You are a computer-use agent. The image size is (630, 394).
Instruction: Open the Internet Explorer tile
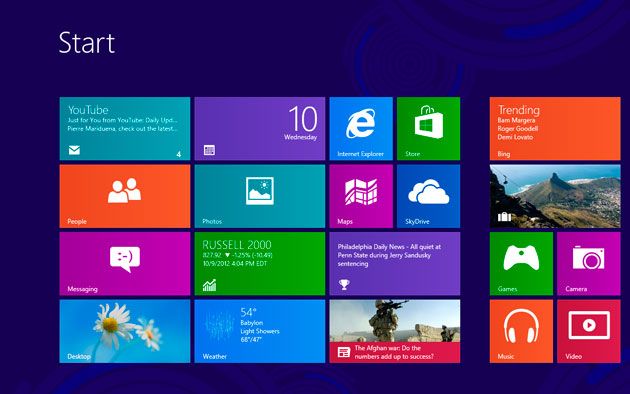point(361,129)
